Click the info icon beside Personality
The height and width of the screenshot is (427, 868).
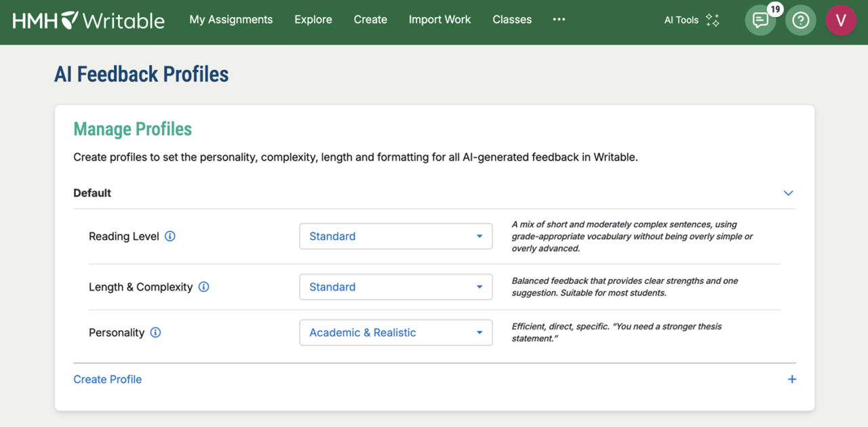point(155,332)
